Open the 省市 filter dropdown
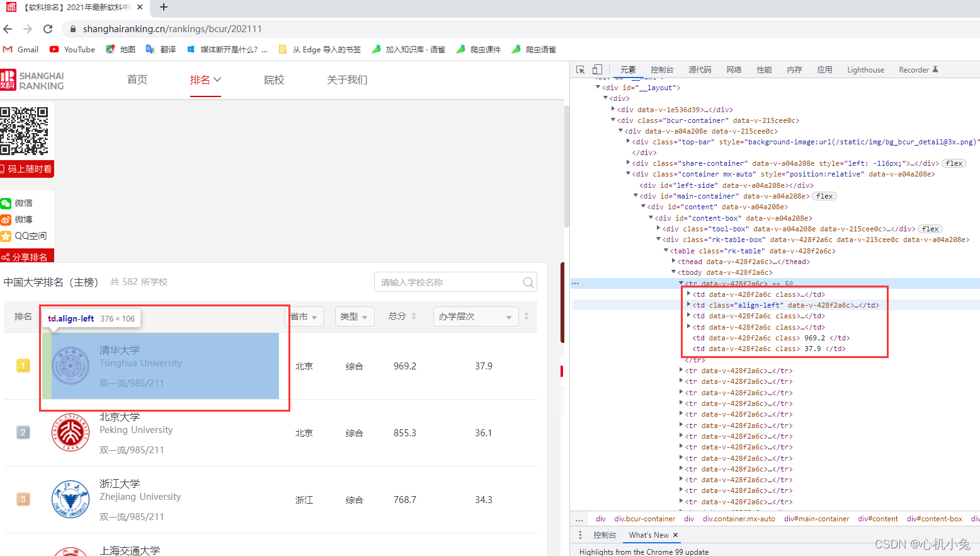Image resolution: width=980 pixels, height=556 pixels. coord(306,316)
